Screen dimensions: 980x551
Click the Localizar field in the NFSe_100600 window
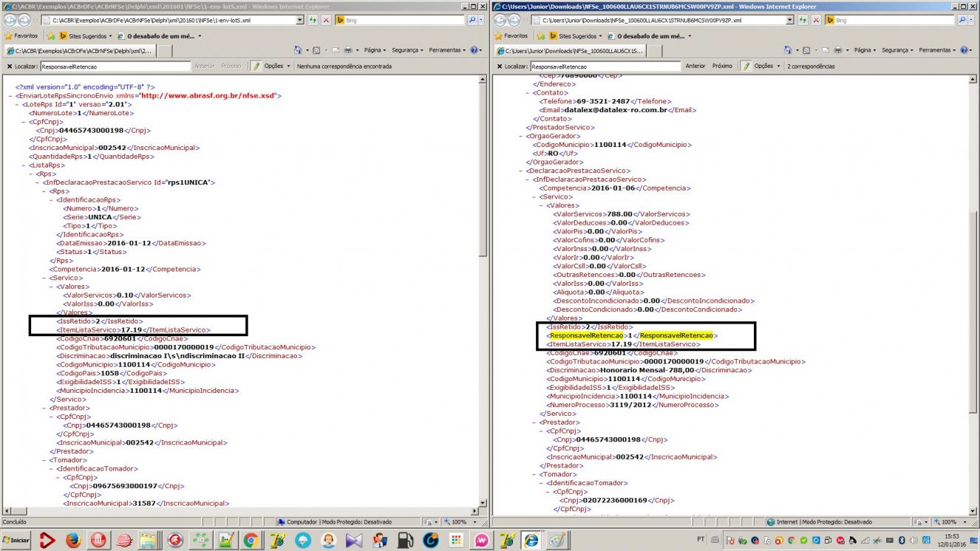point(604,66)
